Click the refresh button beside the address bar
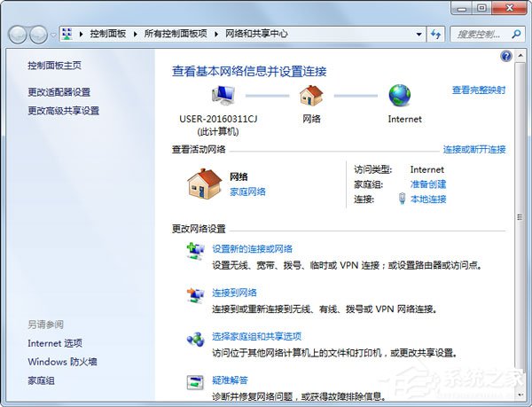 tap(435, 34)
